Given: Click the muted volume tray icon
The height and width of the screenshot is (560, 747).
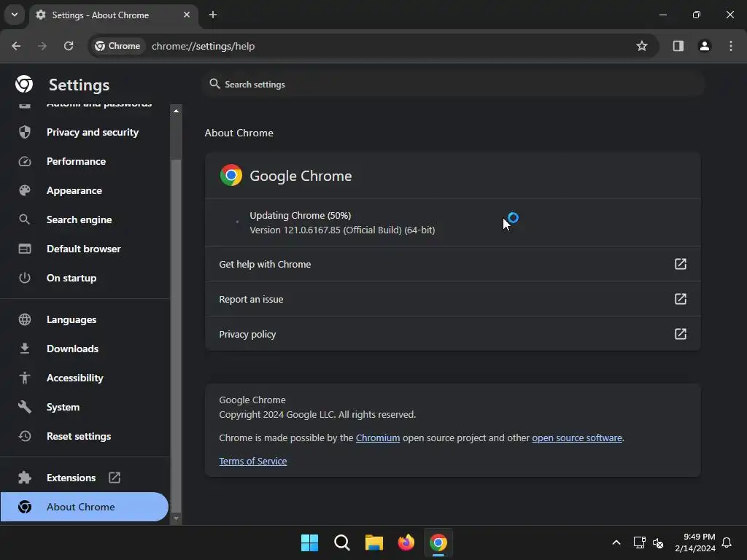Looking at the screenshot, I should click(x=658, y=542).
